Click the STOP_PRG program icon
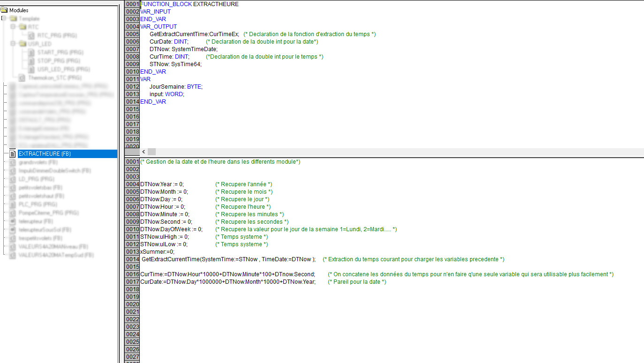Viewport: 644px width, 363px height. 30,60
